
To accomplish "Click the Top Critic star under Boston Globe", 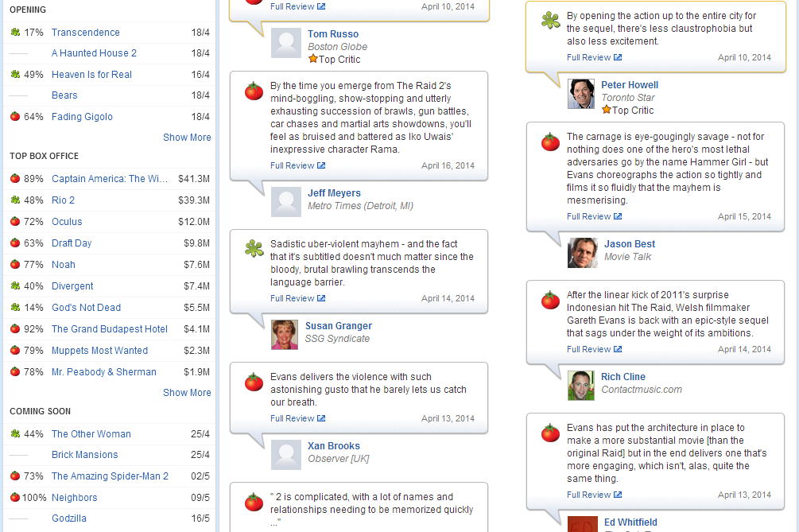I will point(313,59).
